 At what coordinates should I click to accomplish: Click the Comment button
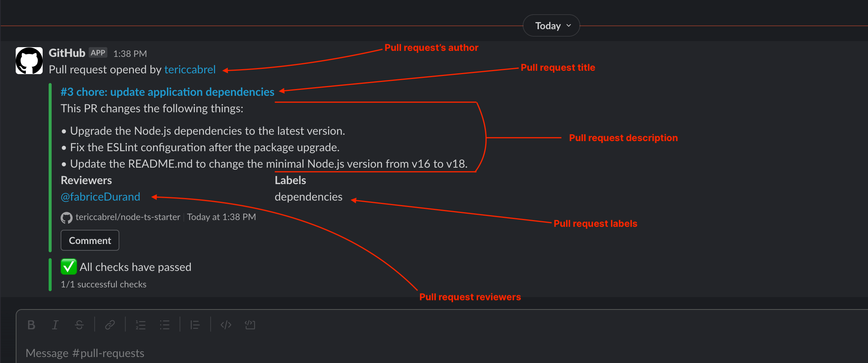(89, 240)
